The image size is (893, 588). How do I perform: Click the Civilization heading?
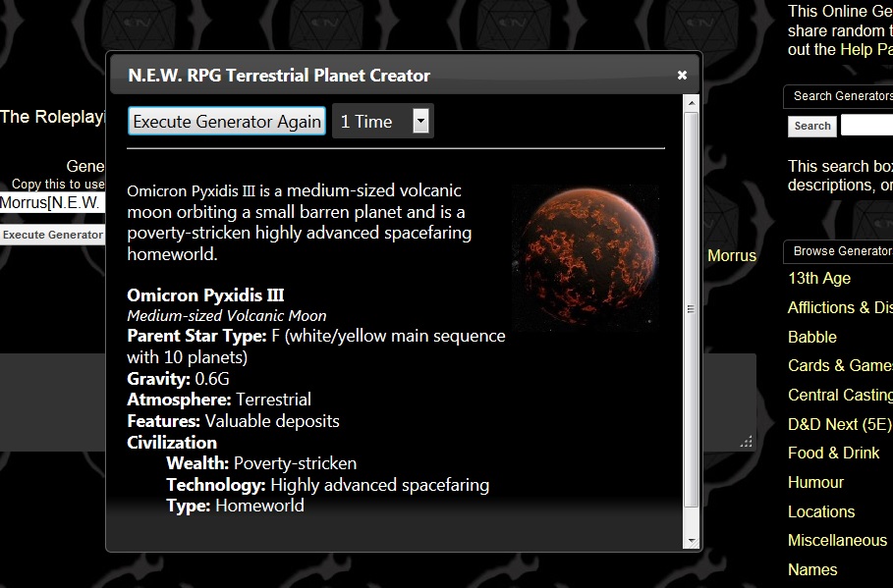[x=172, y=443]
